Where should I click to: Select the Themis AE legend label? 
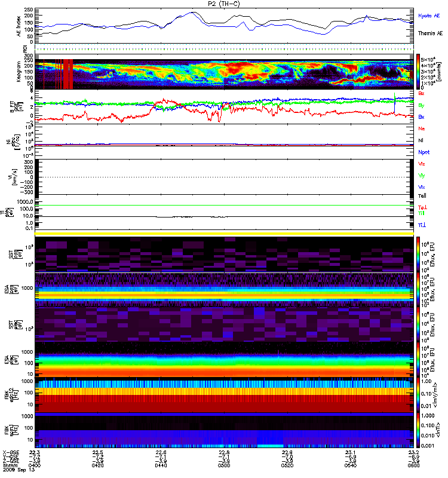click(430, 33)
